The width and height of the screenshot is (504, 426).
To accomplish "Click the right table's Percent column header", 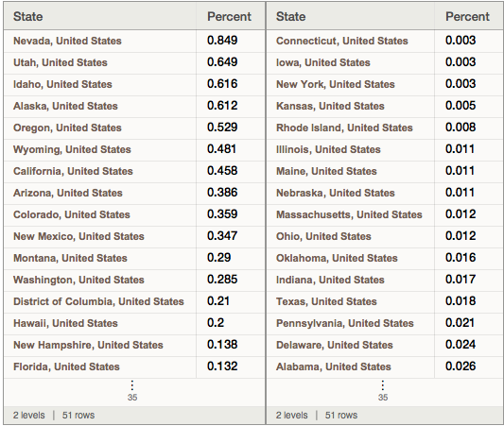I will coord(467,17).
